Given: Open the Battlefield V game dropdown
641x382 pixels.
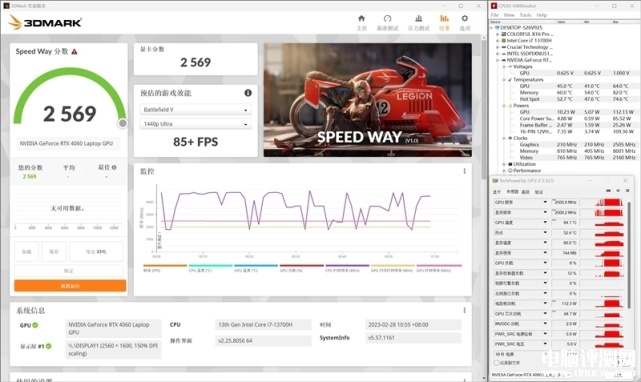Looking at the screenshot, I should [x=195, y=110].
